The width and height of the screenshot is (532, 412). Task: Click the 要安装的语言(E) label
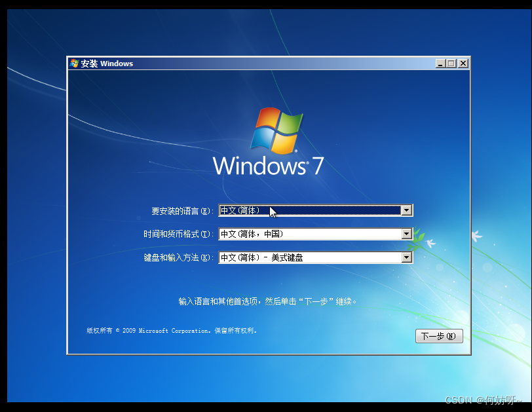pyautogui.click(x=182, y=212)
